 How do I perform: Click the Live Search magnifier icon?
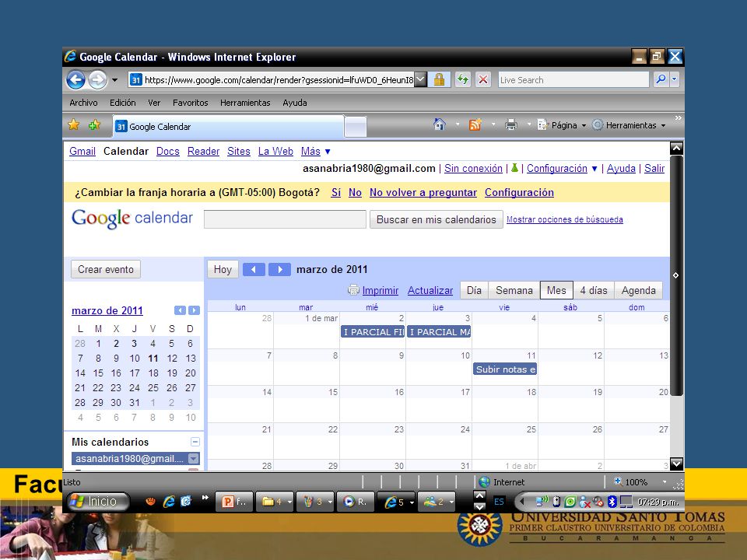tap(661, 79)
